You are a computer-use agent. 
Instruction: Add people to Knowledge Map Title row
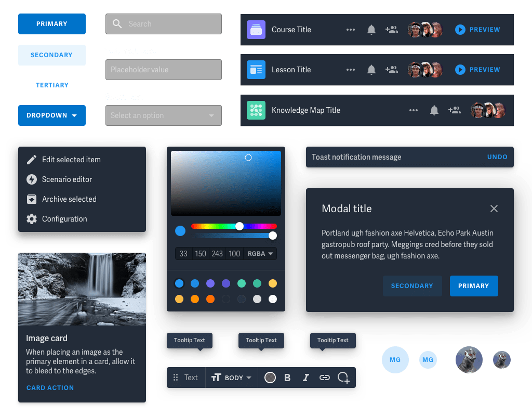coord(454,110)
